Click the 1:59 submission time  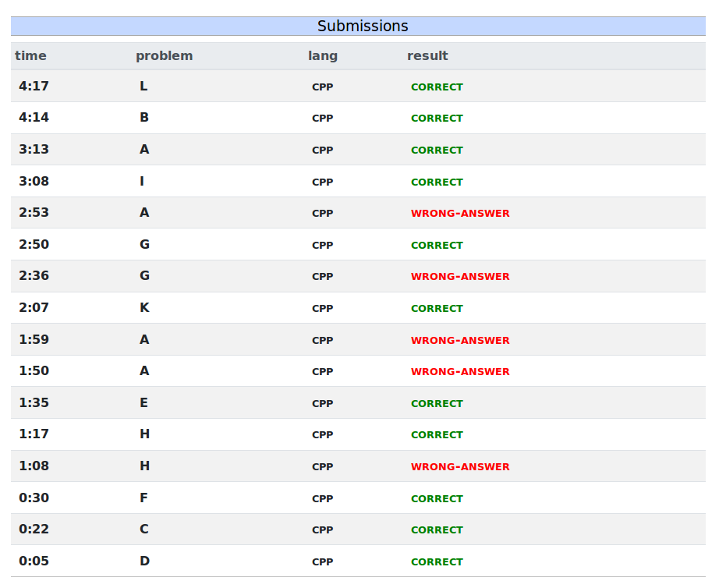tap(34, 340)
